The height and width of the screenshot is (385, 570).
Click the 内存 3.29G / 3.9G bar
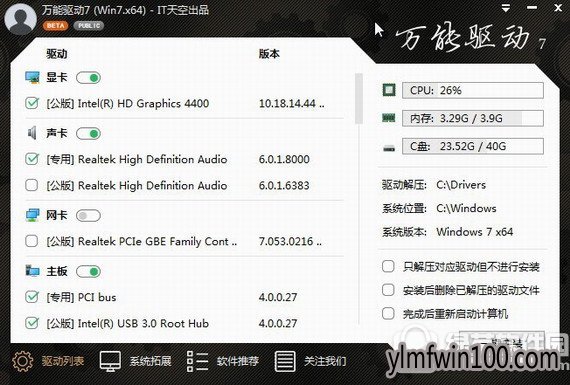click(x=473, y=118)
